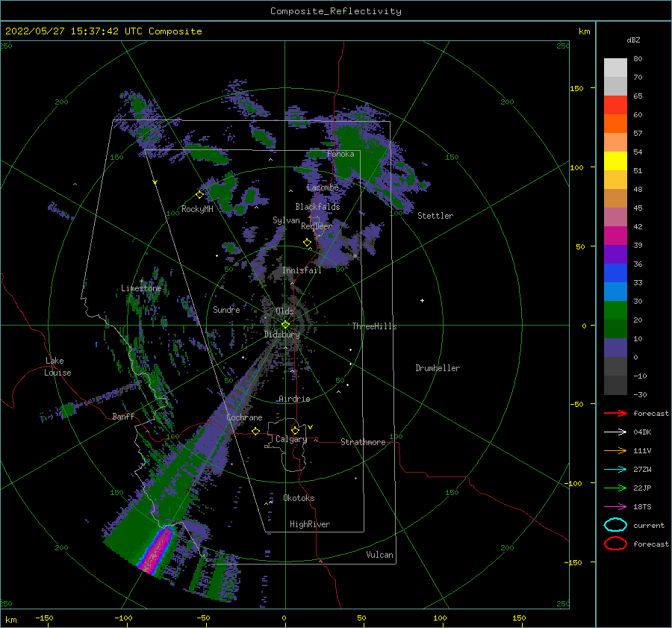Click the Ponoka town label
The image size is (672, 628).
click(x=340, y=154)
